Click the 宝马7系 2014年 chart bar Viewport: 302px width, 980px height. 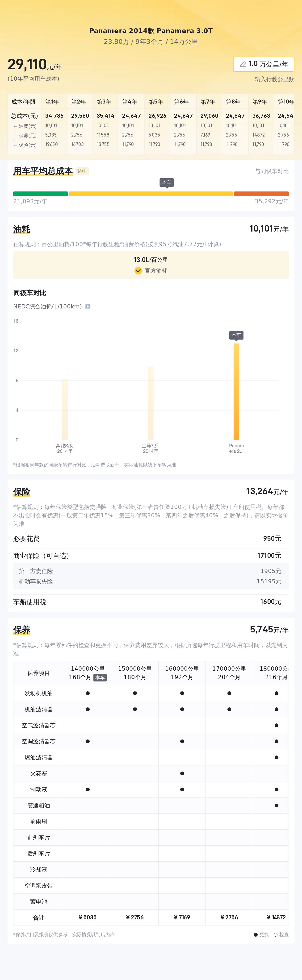(x=151, y=403)
